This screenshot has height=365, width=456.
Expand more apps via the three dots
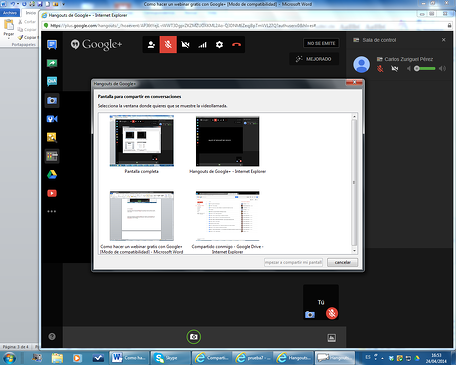coord(52,211)
